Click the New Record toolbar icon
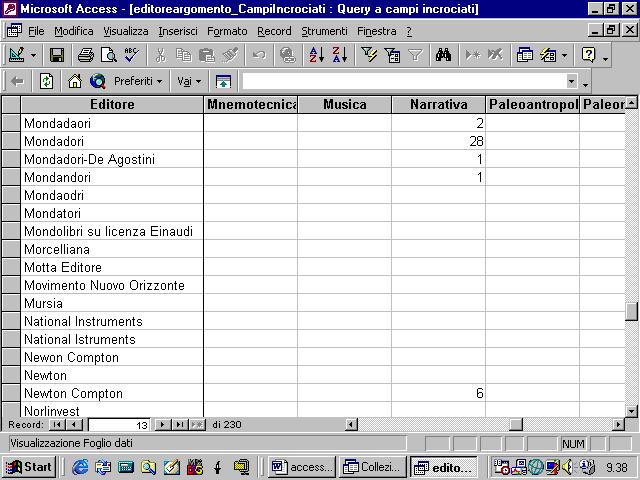Viewport: 640px width, 480px height. coord(473,55)
